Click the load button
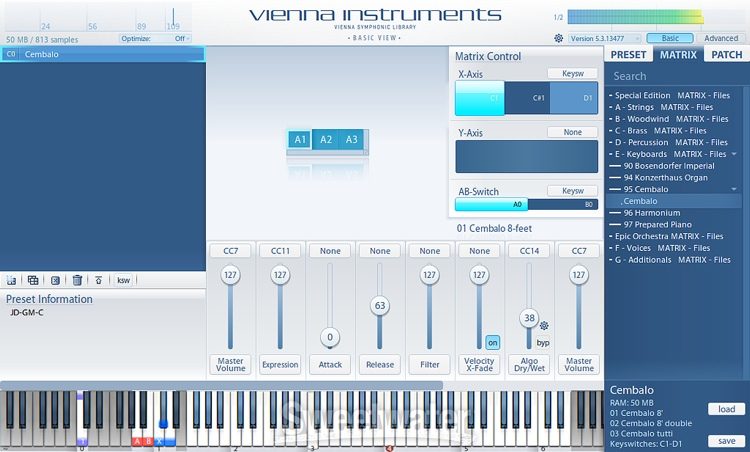Viewport: 750px width, 452px height. 726,409
